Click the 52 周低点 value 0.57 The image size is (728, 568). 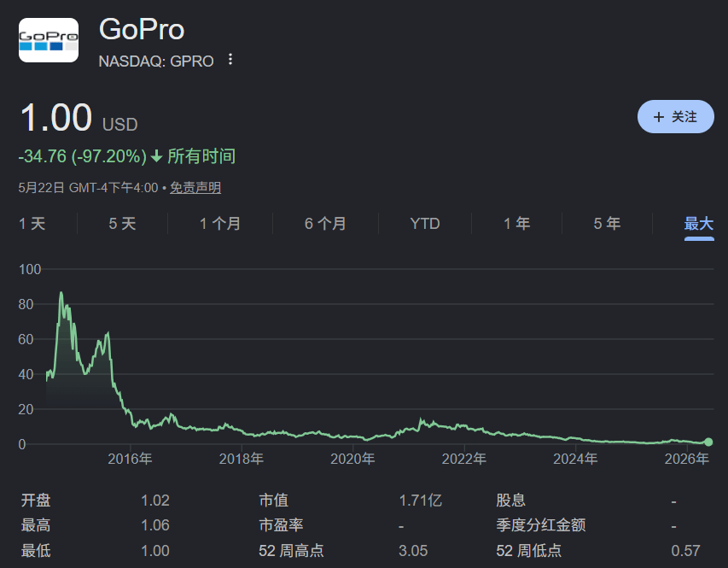(x=685, y=551)
